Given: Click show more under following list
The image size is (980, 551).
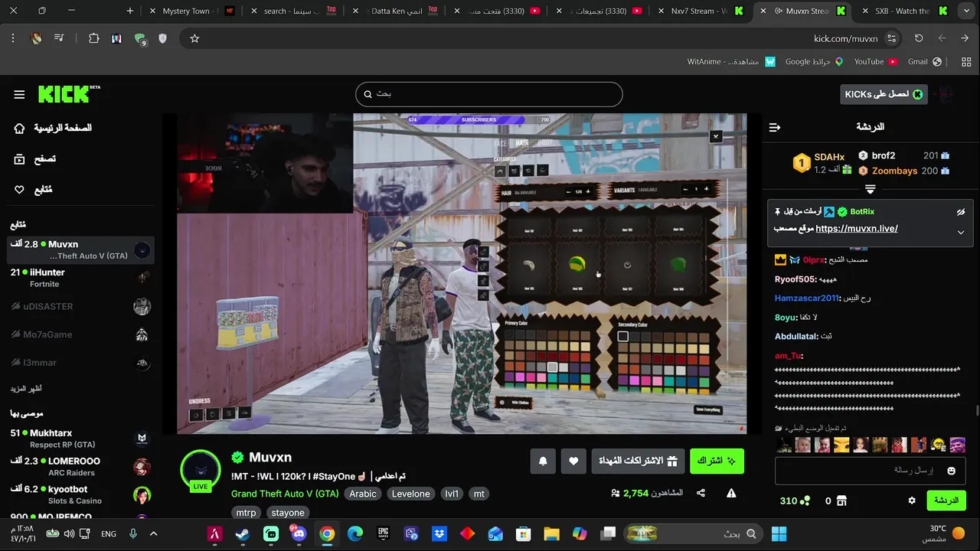Looking at the screenshot, I should [27, 389].
